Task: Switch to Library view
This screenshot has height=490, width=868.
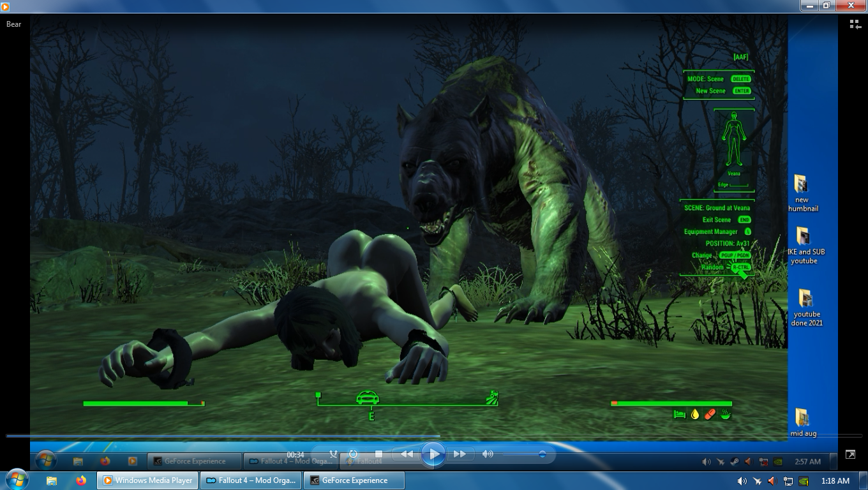Action: (x=855, y=24)
